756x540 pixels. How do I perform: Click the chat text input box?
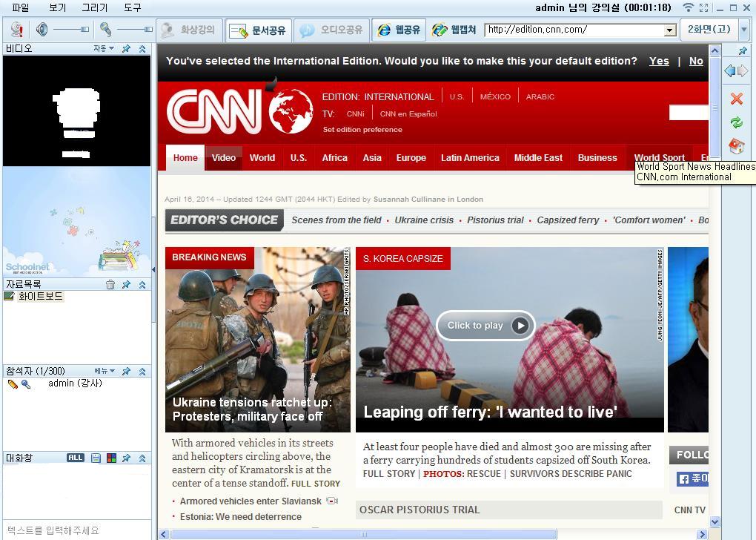[x=77, y=530]
